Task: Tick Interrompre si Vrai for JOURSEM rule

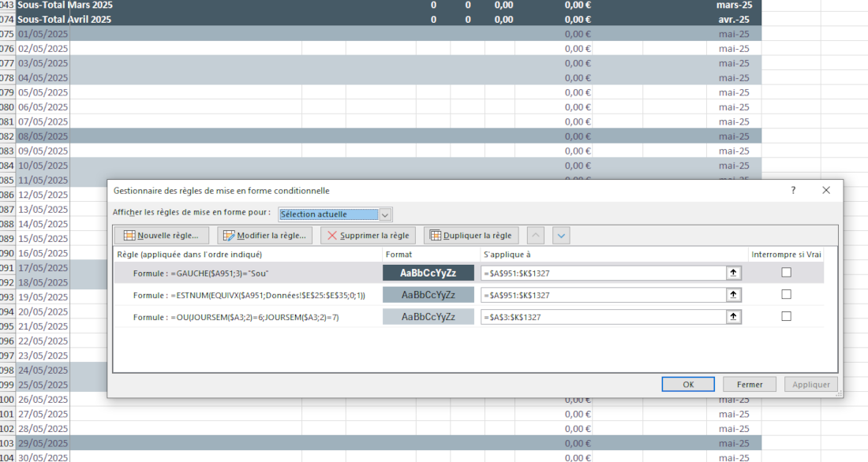Action: (x=786, y=316)
